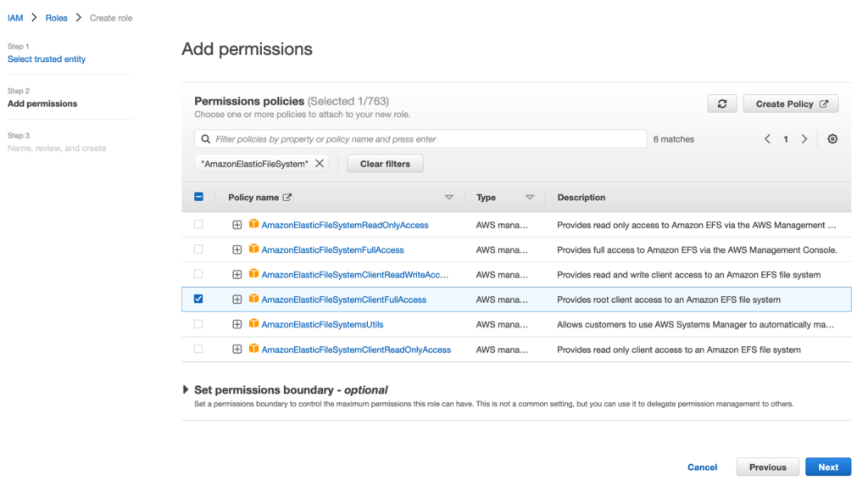Viewport: 868px width, 487px height.
Task: Click "6 matches" result count text
Action: [x=674, y=139]
